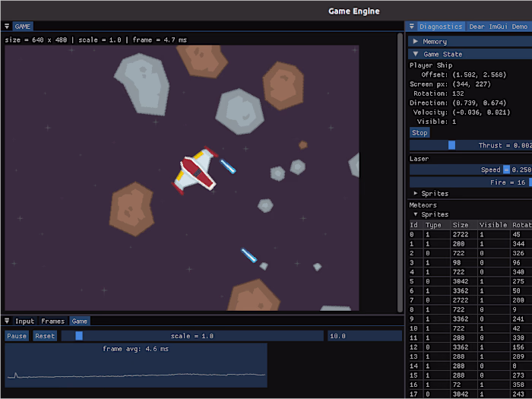Click the Velocity readout line

tap(461, 112)
